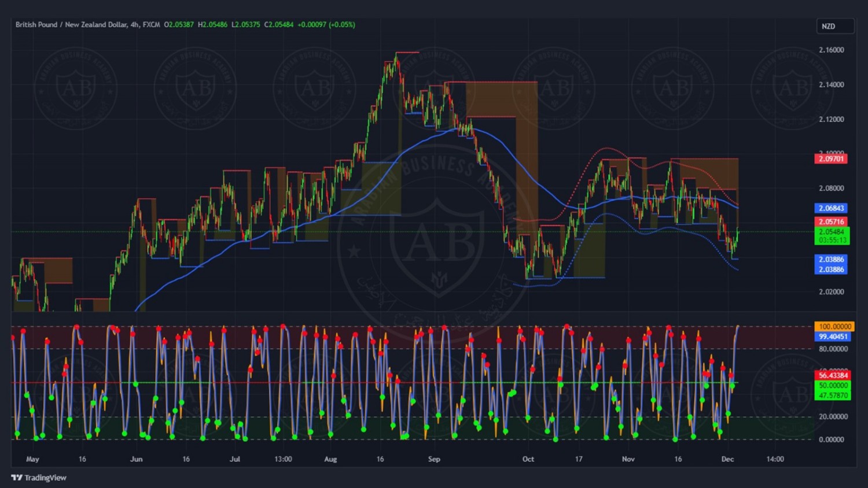Viewport: 868px width, 488px height.
Task: Click the 13:00 label on time axis
Action: point(283,459)
